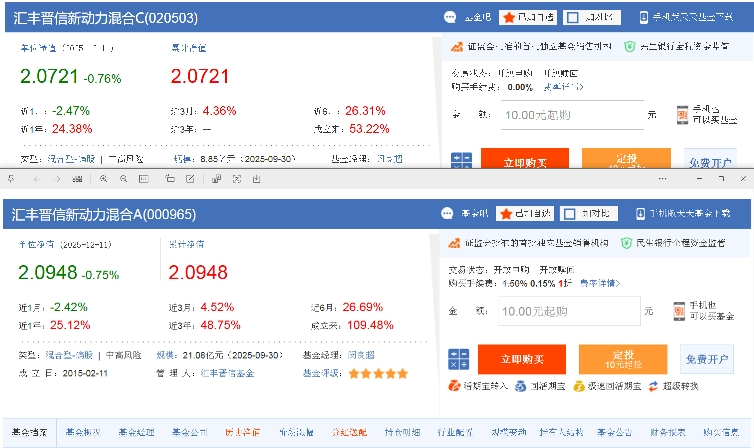754x448 pixels.
Task: Open the fund forum chat icon for fund 000965
Action: [x=447, y=213]
